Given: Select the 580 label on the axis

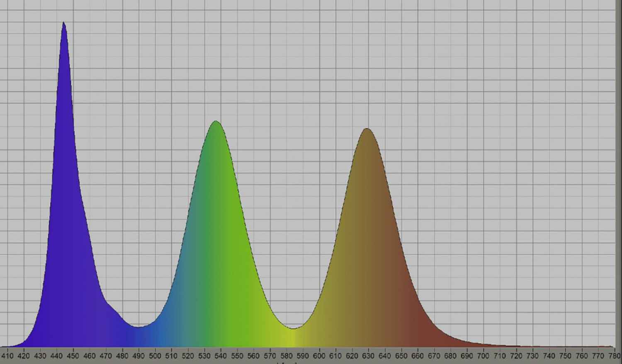Looking at the screenshot, I should pos(286,356).
